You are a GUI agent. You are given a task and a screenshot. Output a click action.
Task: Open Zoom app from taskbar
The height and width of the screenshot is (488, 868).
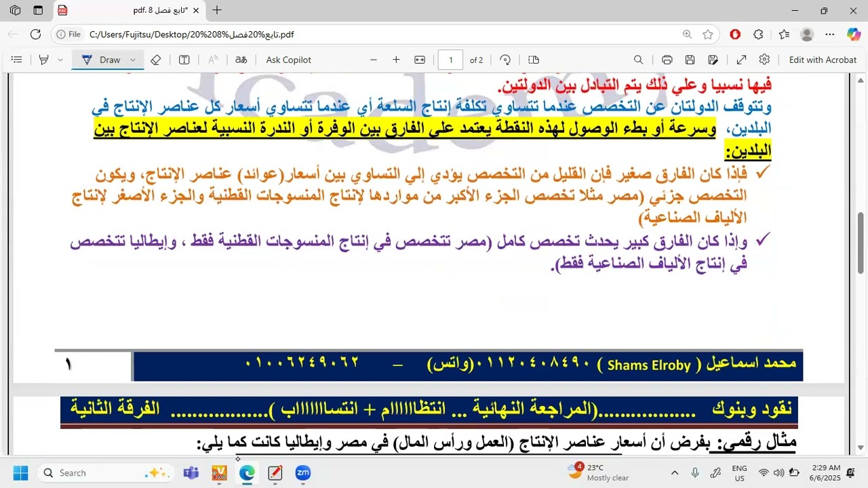point(303,472)
